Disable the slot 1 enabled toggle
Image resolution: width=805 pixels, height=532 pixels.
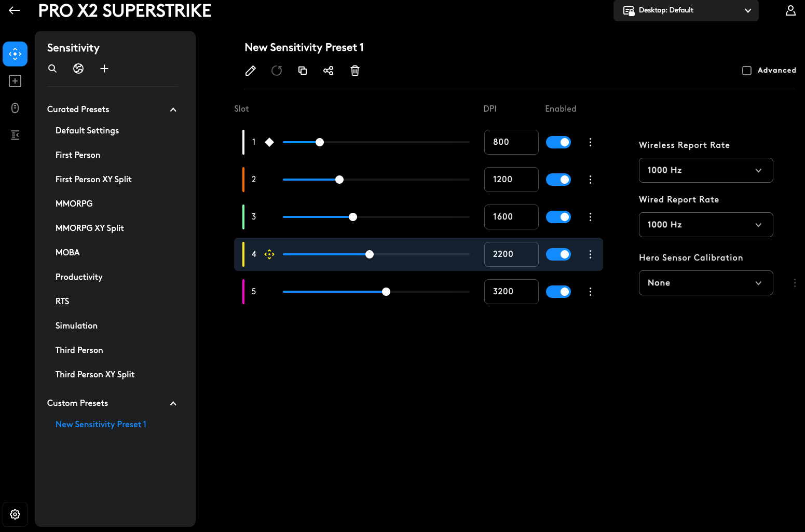coord(558,142)
